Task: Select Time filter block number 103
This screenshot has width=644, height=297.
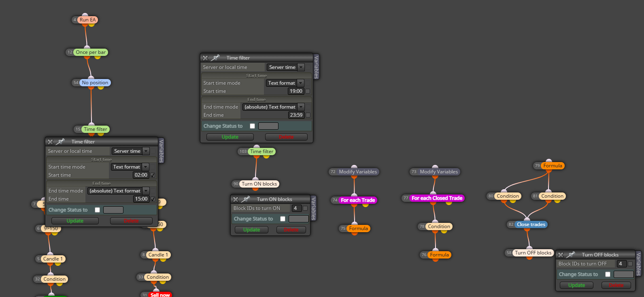Action: tap(261, 152)
